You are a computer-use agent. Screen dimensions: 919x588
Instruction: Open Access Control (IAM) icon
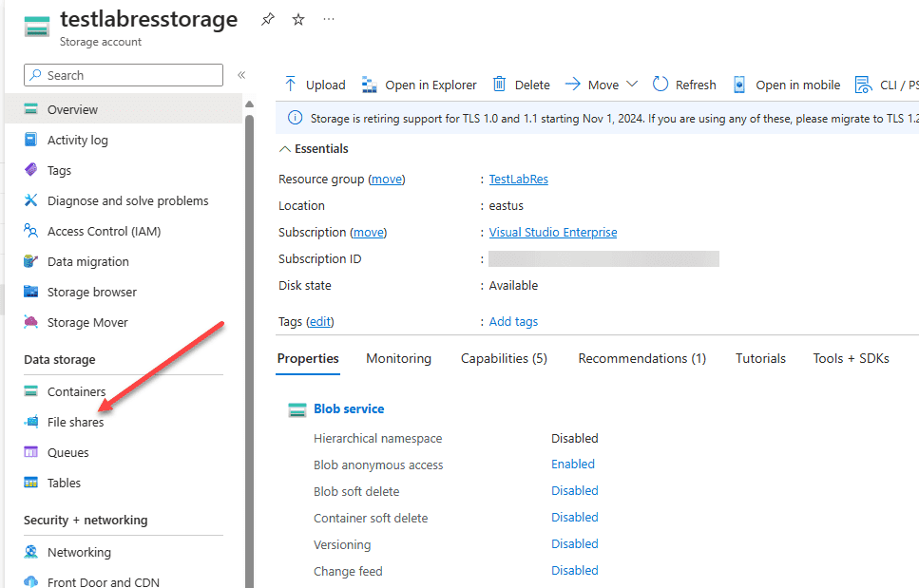pyautogui.click(x=31, y=231)
